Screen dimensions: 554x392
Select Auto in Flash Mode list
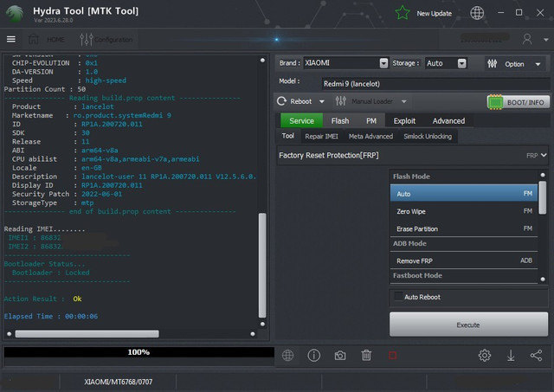[x=464, y=194]
